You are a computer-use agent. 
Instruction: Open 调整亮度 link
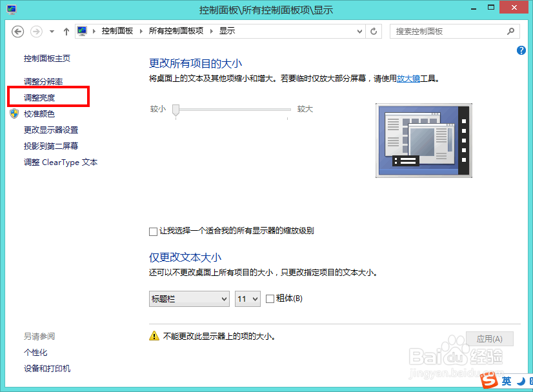pyautogui.click(x=39, y=98)
